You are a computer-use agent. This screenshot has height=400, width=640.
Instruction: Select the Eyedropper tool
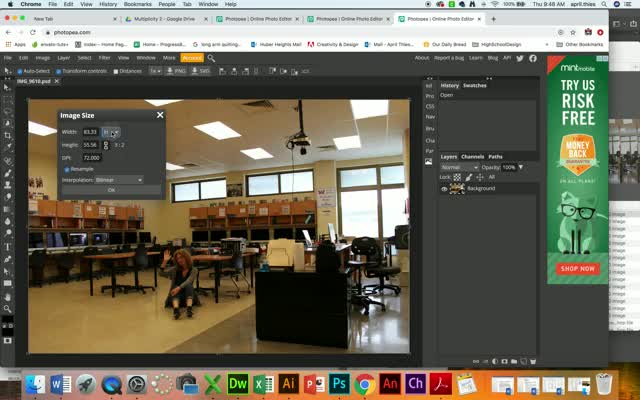click(x=7, y=147)
